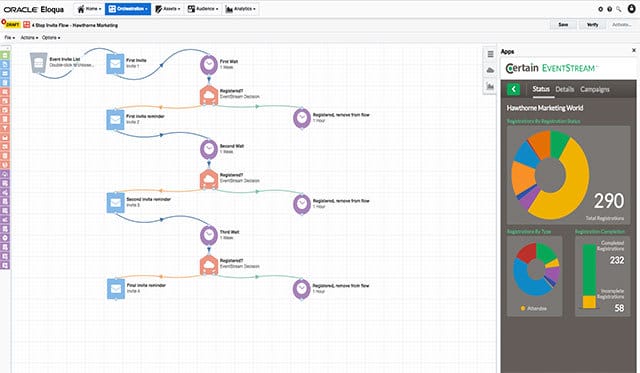Select the Registered? decision node after Third Wait
This screenshot has width=640, height=373.
click(x=209, y=264)
